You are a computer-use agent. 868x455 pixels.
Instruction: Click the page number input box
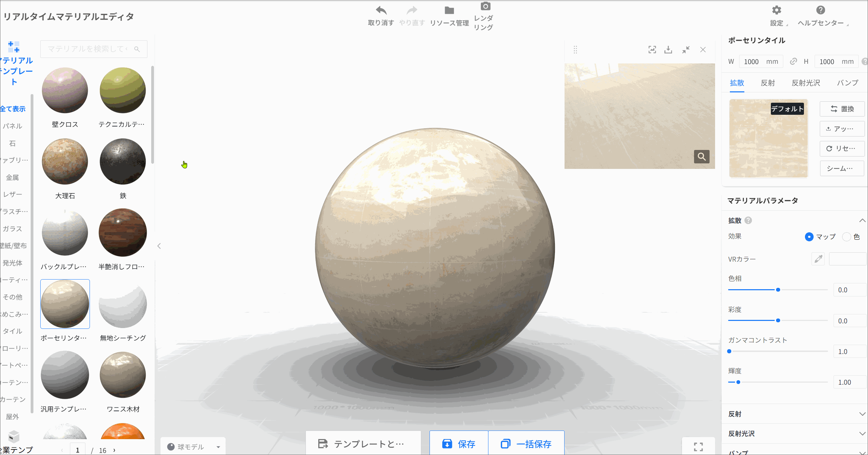point(77,450)
